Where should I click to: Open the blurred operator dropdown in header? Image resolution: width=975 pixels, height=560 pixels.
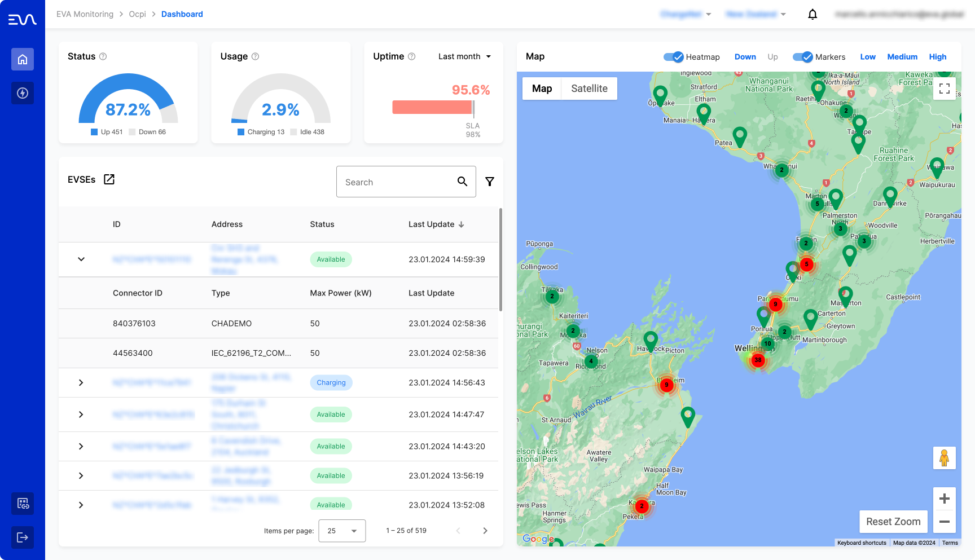pyautogui.click(x=686, y=14)
